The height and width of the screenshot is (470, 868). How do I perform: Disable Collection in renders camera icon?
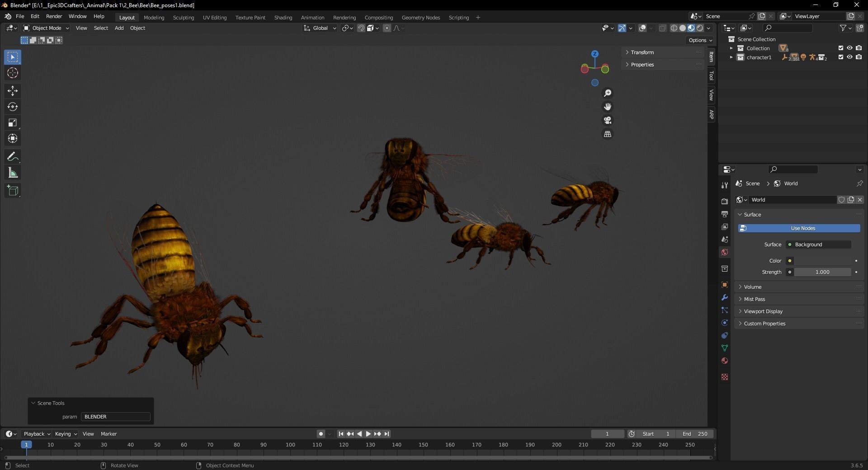pyautogui.click(x=859, y=48)
